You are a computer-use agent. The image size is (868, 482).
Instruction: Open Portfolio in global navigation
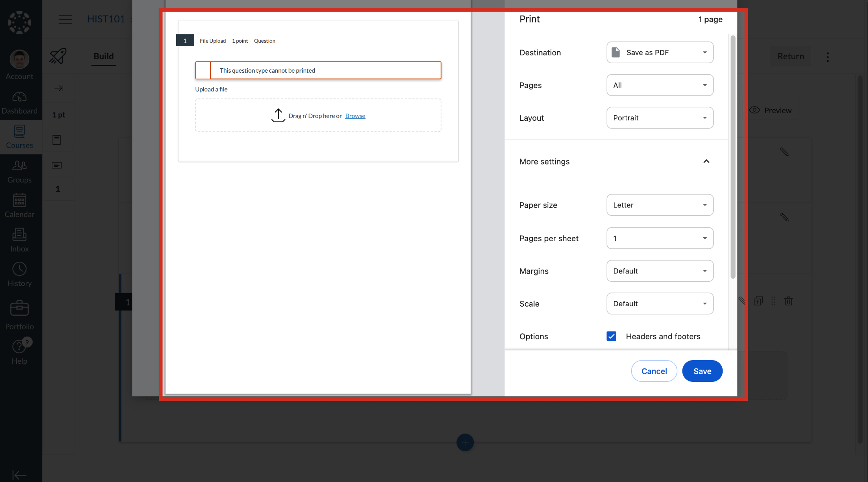20,315
